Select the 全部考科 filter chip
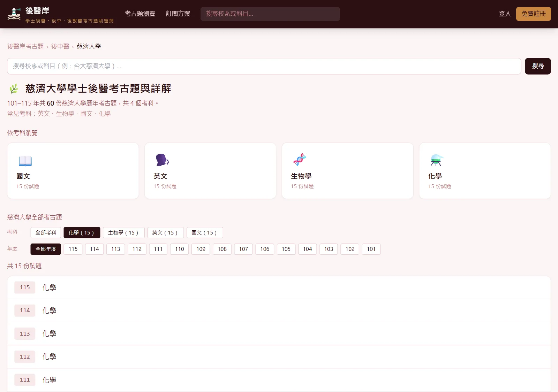The width and height of the screenshot is (558, 392). (x=46, y=232)
